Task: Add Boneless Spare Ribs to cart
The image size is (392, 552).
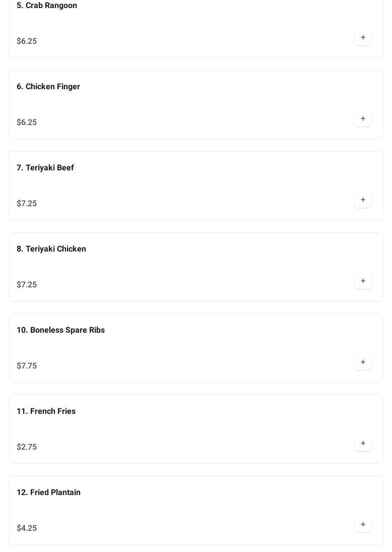Action: [363, 362]
